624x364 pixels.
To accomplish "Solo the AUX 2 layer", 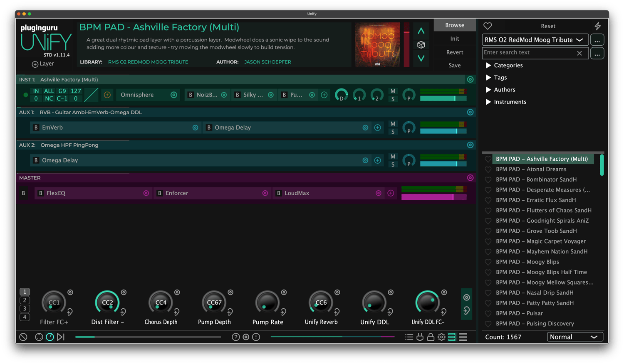I will 393,165.
